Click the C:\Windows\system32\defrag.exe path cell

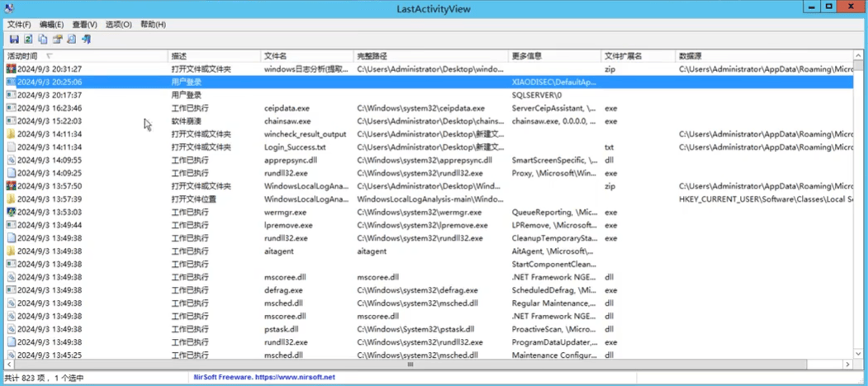click(417, 289)
